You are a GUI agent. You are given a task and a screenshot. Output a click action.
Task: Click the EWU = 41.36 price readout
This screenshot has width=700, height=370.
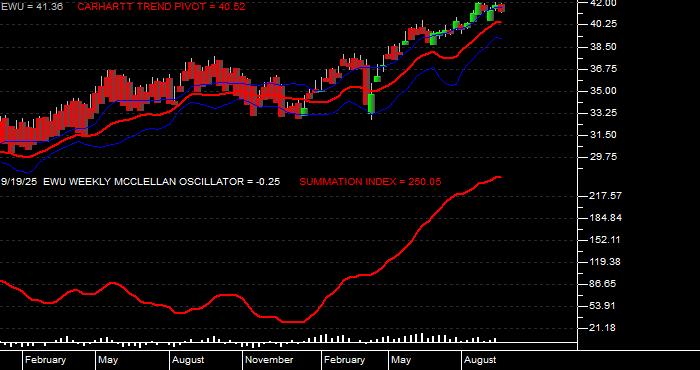pos(31,6)
